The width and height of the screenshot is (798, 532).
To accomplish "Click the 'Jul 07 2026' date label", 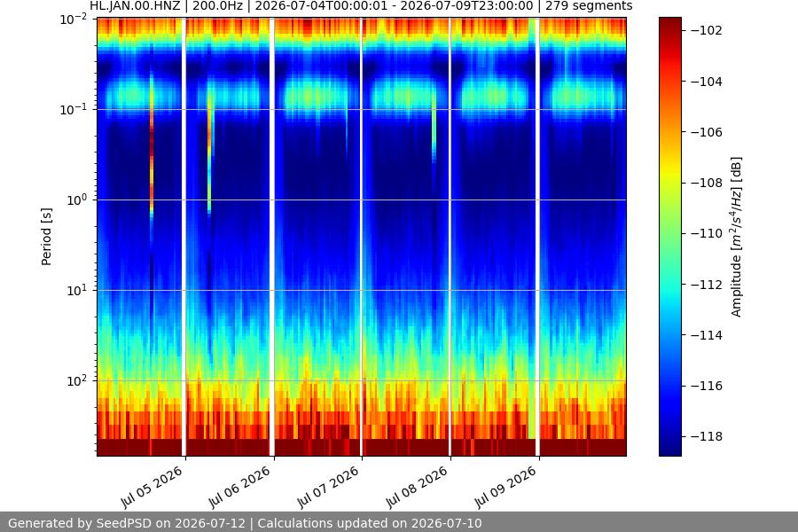I will (328, 487).
